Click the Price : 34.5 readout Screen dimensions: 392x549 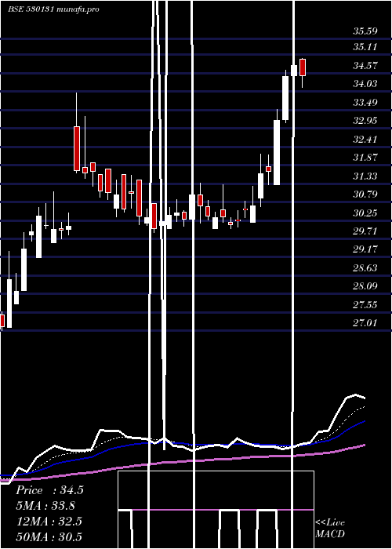49,490
